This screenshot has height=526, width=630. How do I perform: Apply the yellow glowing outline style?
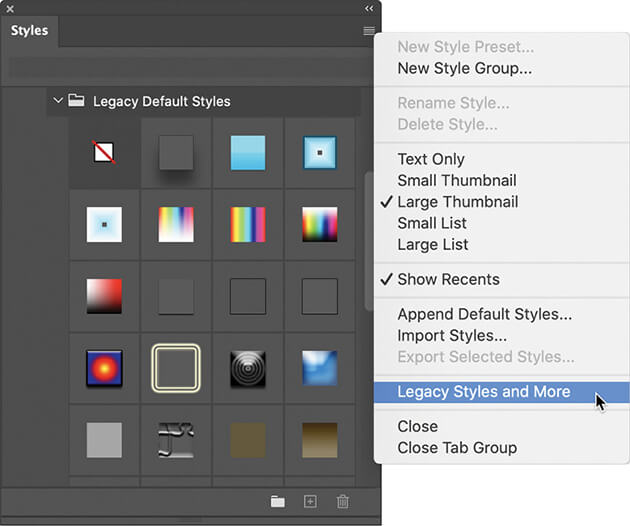(x=176, y=367)
